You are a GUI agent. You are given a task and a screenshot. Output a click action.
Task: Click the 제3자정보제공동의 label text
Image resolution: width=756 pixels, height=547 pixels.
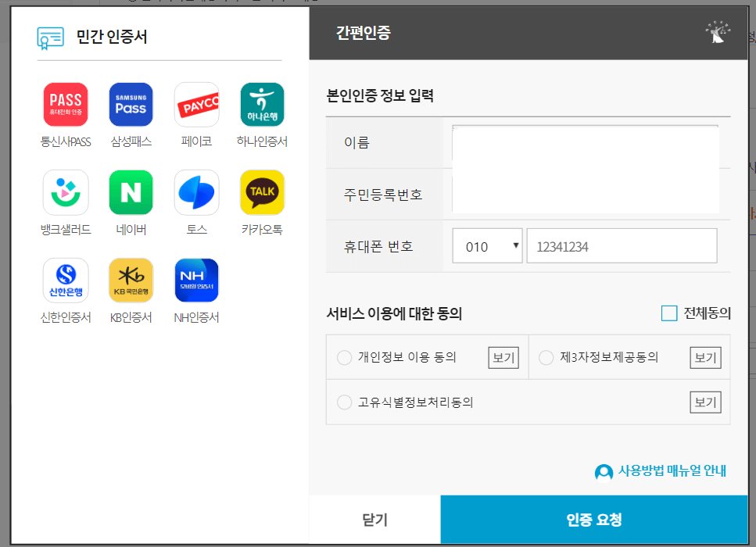coord(609,357)
